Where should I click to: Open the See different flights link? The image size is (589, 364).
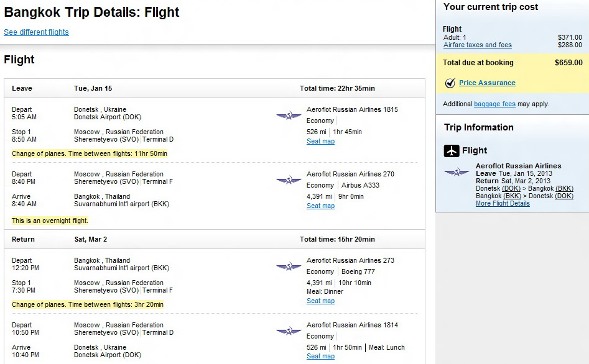click(36, 32)
